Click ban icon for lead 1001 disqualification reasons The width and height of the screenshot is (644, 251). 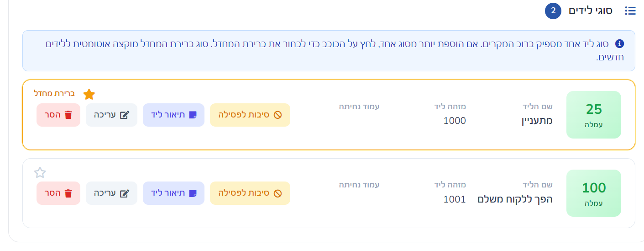[x=277, y=193]
